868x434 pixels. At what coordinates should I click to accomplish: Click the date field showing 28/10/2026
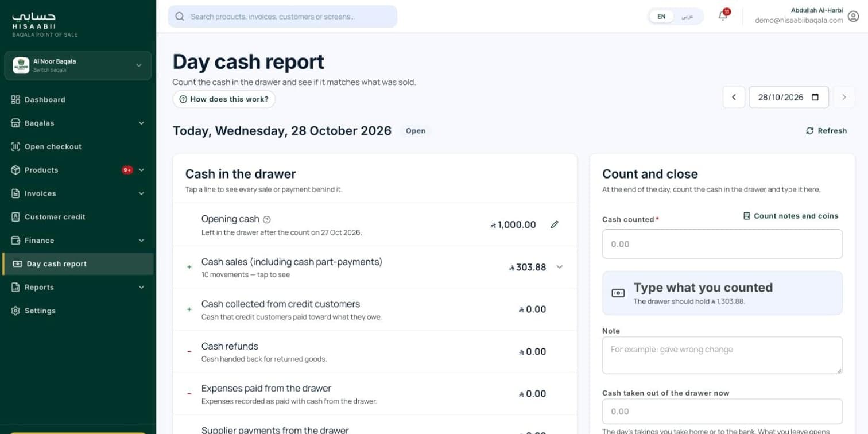pos(789,97)
